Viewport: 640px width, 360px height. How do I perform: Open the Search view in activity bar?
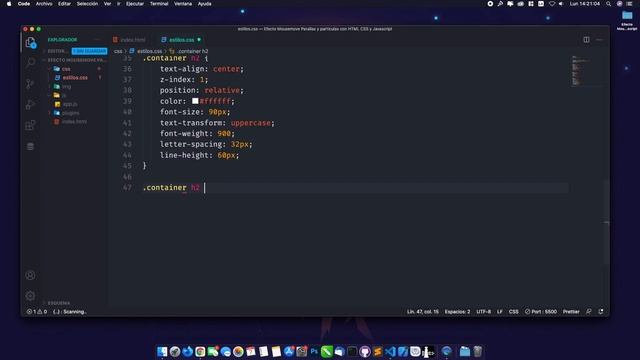pos(31,63)
